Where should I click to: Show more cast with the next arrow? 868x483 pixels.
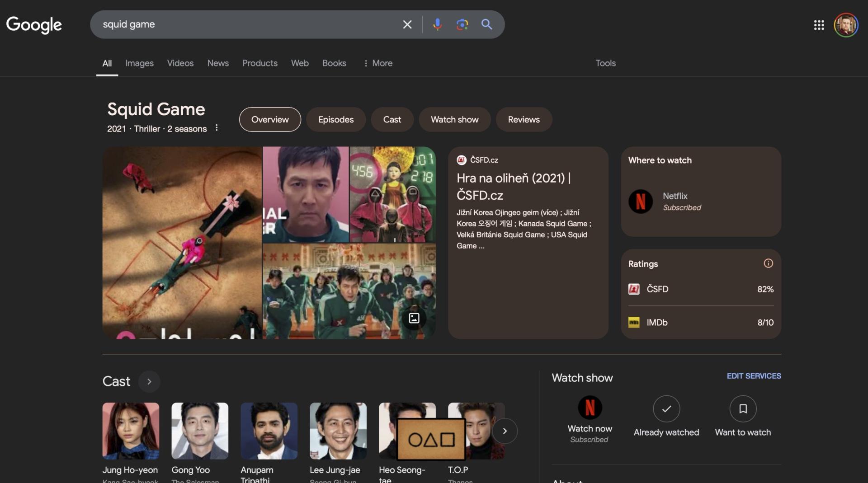(x=505, y=431)
